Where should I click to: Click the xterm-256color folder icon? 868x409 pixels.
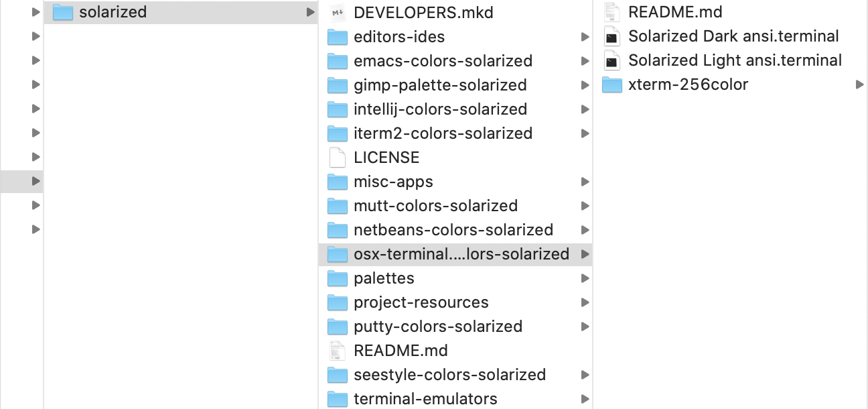(x=611, y=85)
